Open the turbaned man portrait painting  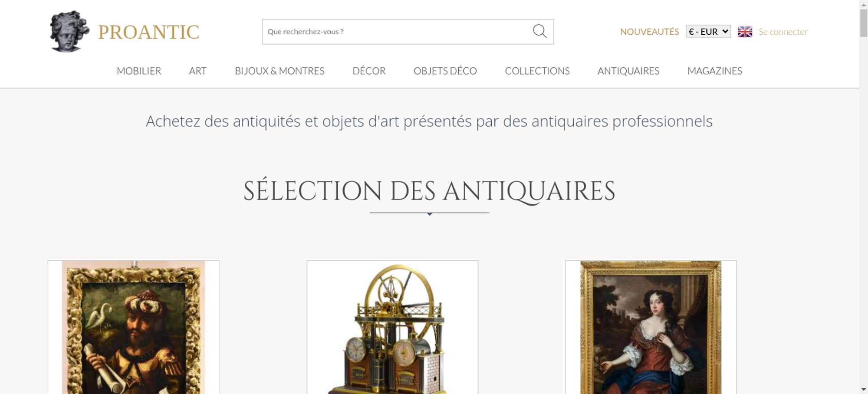coord(133,327)
